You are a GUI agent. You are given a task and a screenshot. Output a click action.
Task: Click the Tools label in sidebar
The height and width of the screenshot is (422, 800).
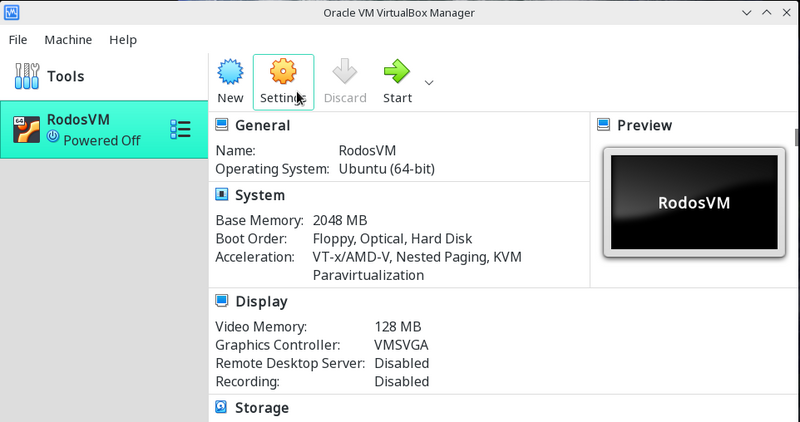tap(66, 76)
